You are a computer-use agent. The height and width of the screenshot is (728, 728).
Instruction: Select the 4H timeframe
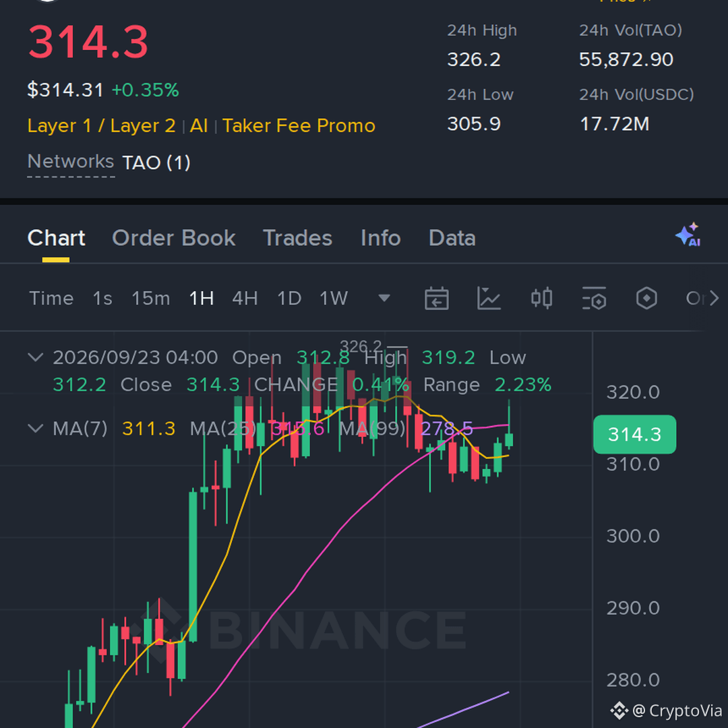point(245,298)
